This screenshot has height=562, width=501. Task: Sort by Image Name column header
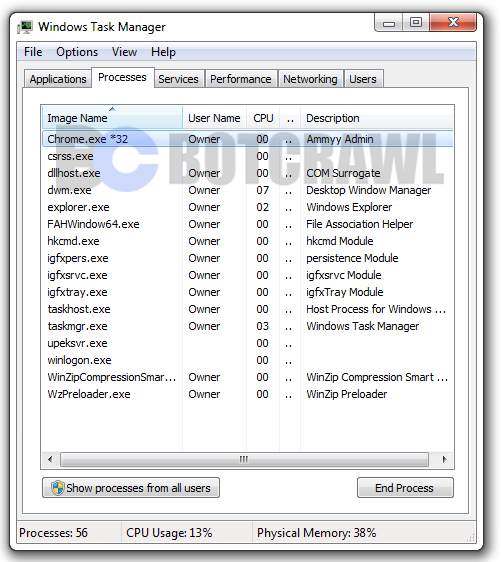pyautogui.click(x=113, y=118)
